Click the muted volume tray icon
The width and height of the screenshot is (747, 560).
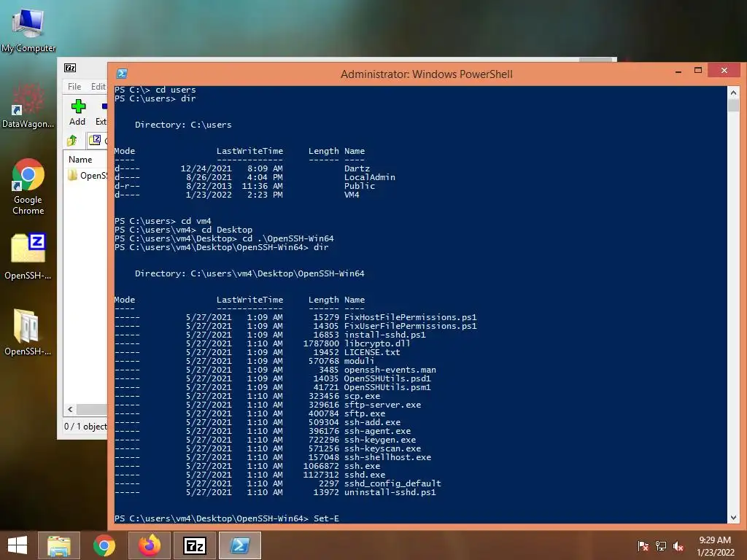point(678,546)
